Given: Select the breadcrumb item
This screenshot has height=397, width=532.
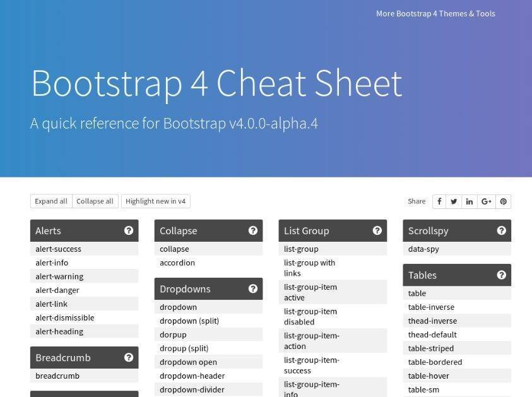Looking at the screenshot, I should click(x=84, y=376).
